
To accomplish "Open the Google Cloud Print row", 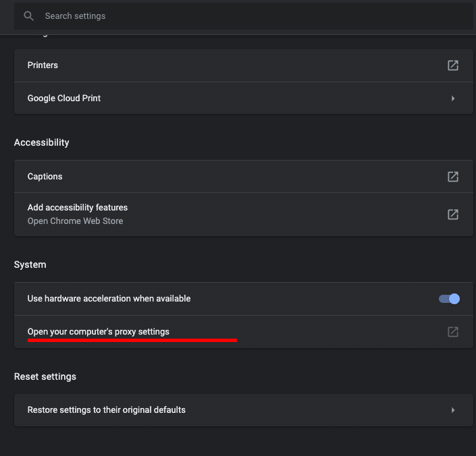I will pos(244,98).
